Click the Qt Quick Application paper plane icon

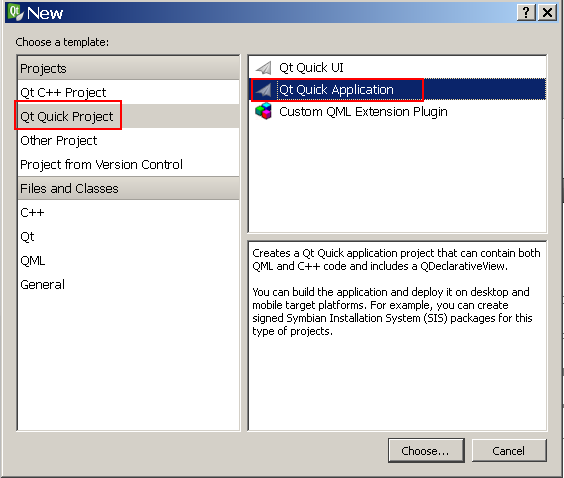(264, 90)
